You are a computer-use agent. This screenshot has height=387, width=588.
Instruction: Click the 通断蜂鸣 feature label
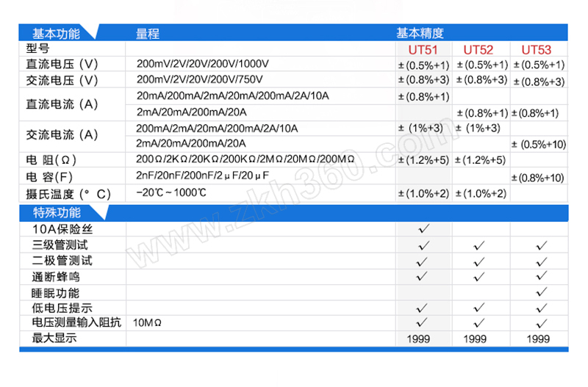point(56,277)
